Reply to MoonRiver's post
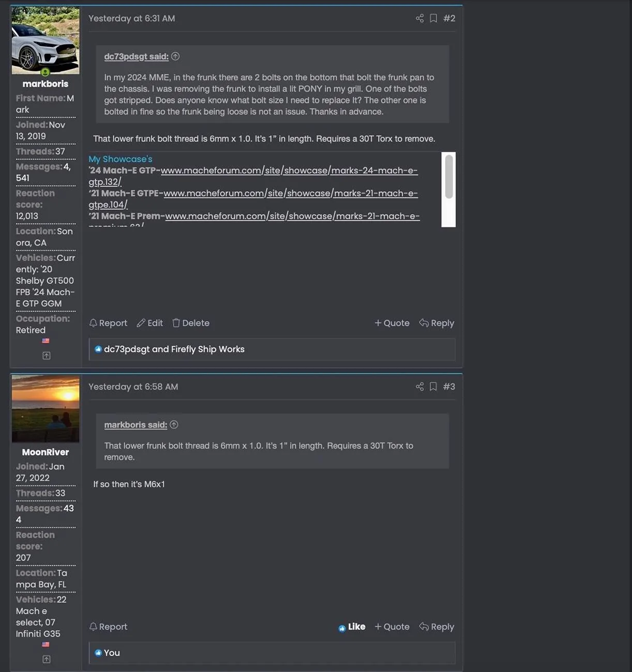Image resolution: width=632 pixels, height=672 pixels. (x=437, y=627)
